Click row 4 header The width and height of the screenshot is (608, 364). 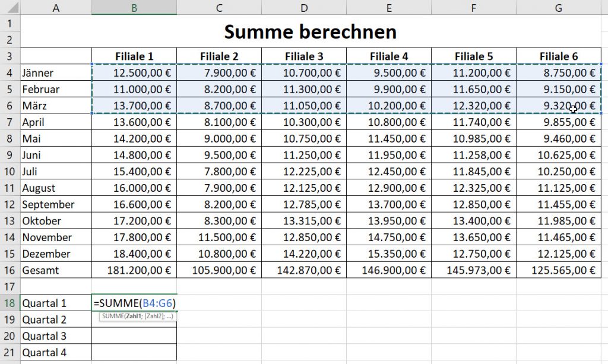click(x=10, y=73)
